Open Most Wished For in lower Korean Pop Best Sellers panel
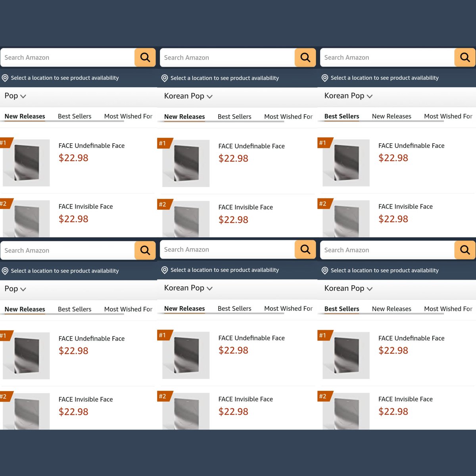The height and width of the screenshot is (476, 476). pyautogui.click(x=448, y=309)
